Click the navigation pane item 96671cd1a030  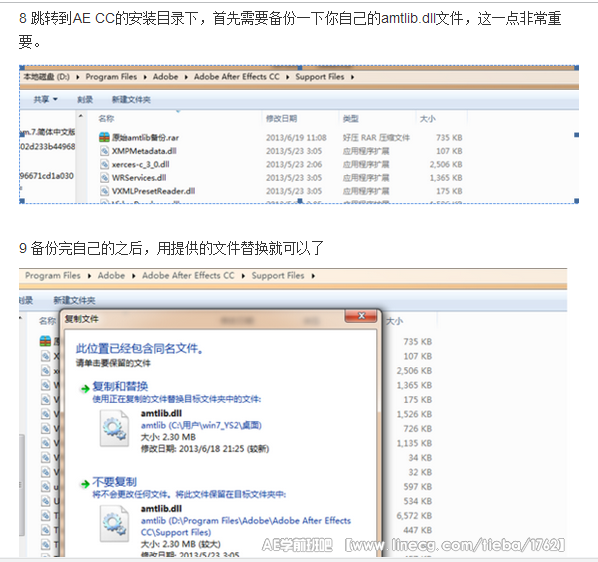47,176
